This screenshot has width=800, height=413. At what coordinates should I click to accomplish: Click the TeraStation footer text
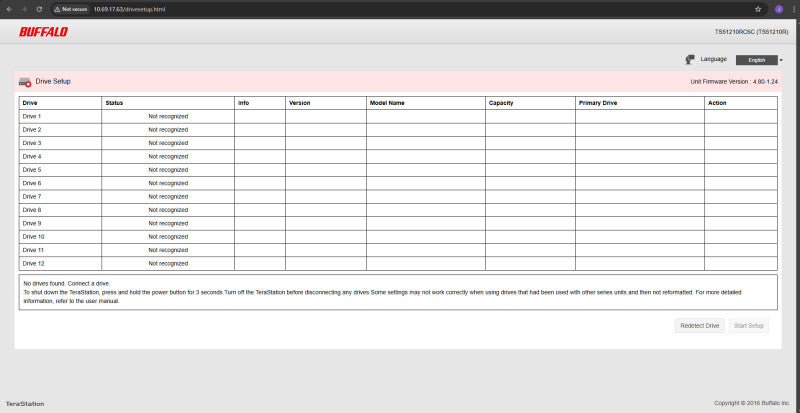pyautogui.click(x=25, y=404)
